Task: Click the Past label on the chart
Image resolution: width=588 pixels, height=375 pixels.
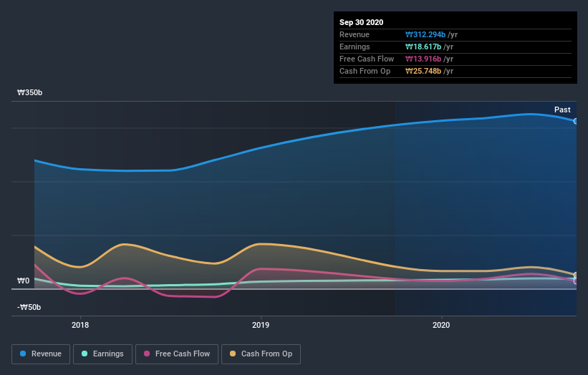Action: tap(562, 109)
